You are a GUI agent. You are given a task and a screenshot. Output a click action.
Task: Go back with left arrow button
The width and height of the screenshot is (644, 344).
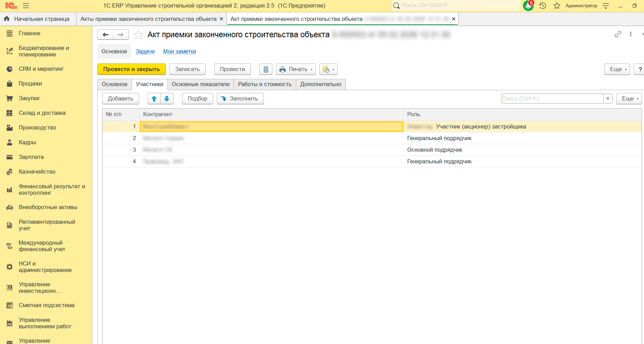(106, 35)
